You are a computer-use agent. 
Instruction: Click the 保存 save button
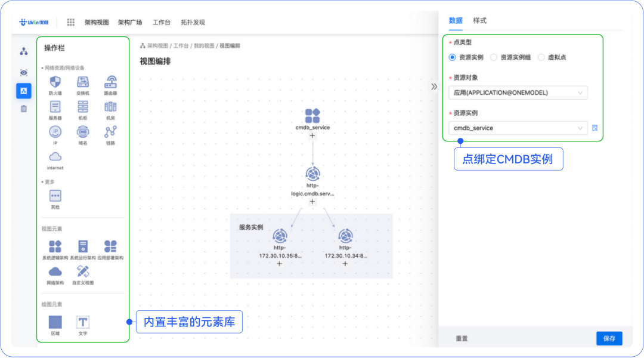click(609, 338)
